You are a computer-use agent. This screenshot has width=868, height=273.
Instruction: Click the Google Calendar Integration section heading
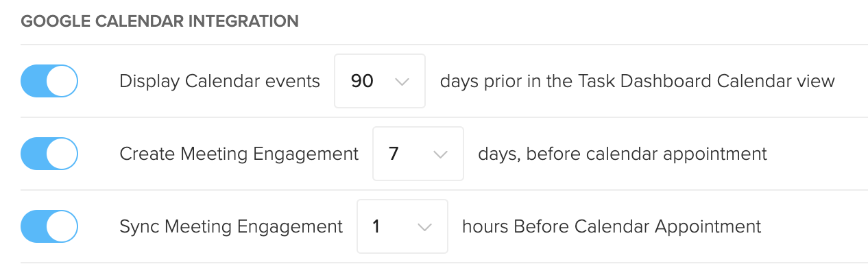click(x=160, y=21)
